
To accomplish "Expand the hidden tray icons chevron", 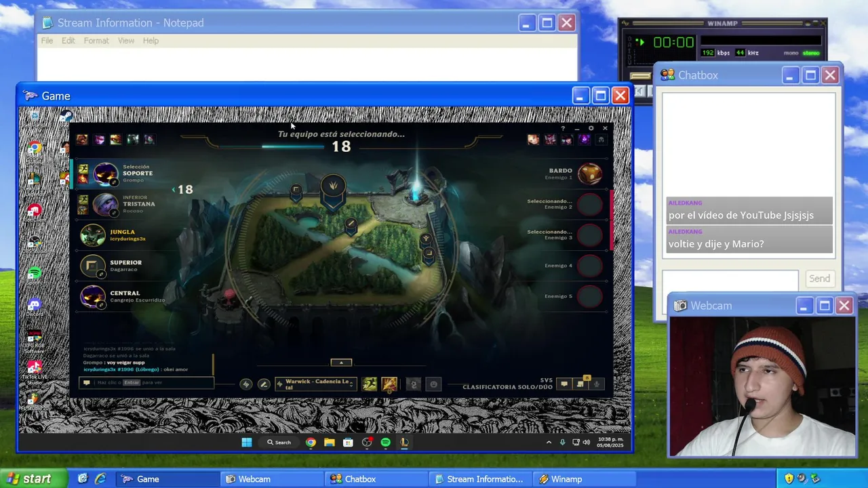I will pos(549,443).
